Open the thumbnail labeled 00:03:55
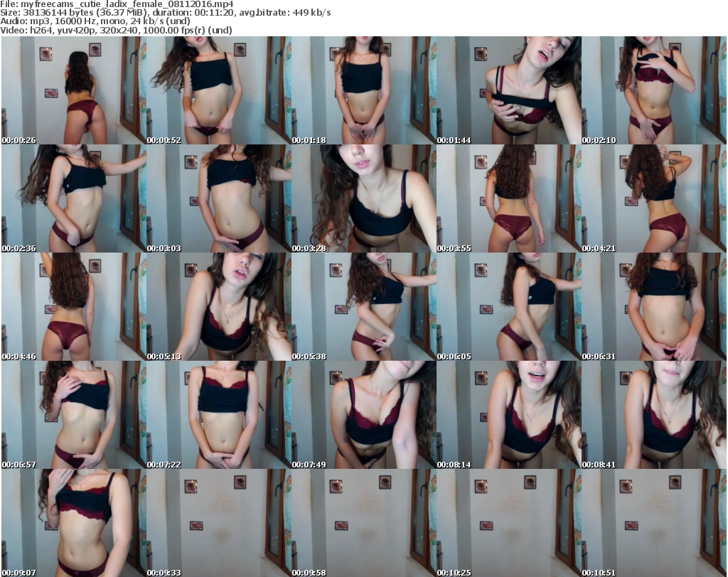This screenshot has width=728, height=577. (x=509, y=198)
